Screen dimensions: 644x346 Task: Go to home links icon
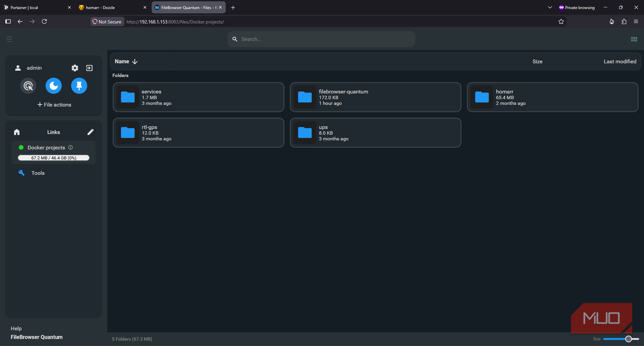(x=17, y=132)
